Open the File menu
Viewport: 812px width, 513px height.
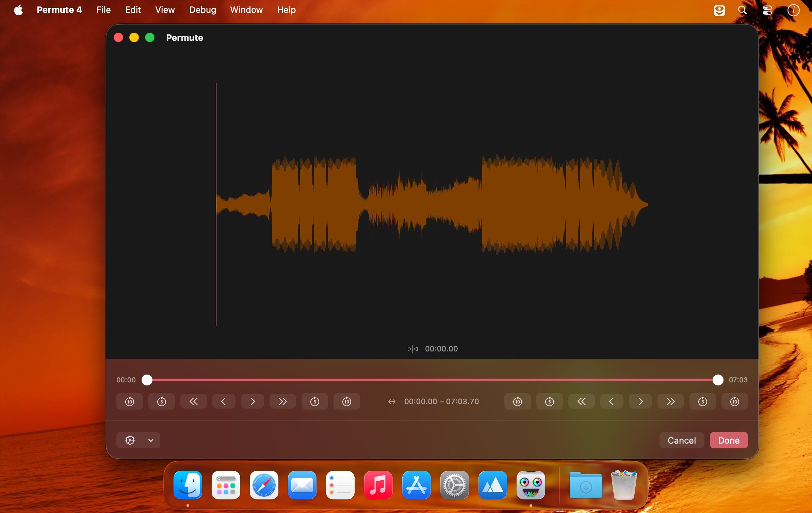coord(103,10)
